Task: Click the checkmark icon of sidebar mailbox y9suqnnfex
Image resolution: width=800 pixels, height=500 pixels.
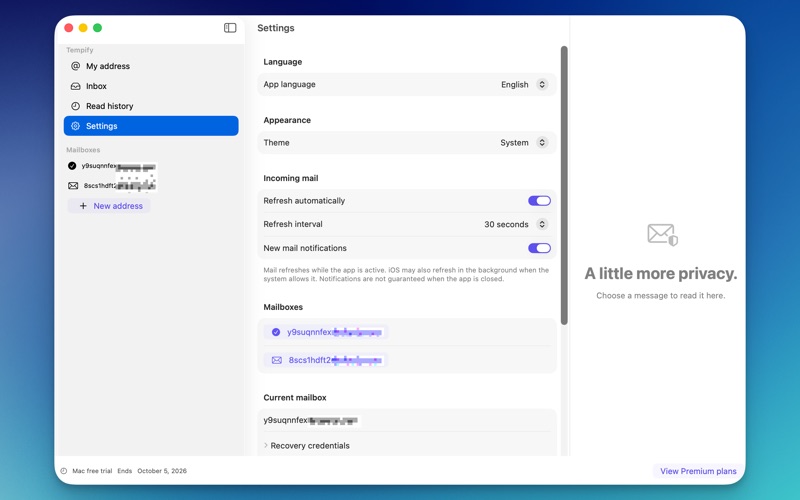Action: (72, 166)
